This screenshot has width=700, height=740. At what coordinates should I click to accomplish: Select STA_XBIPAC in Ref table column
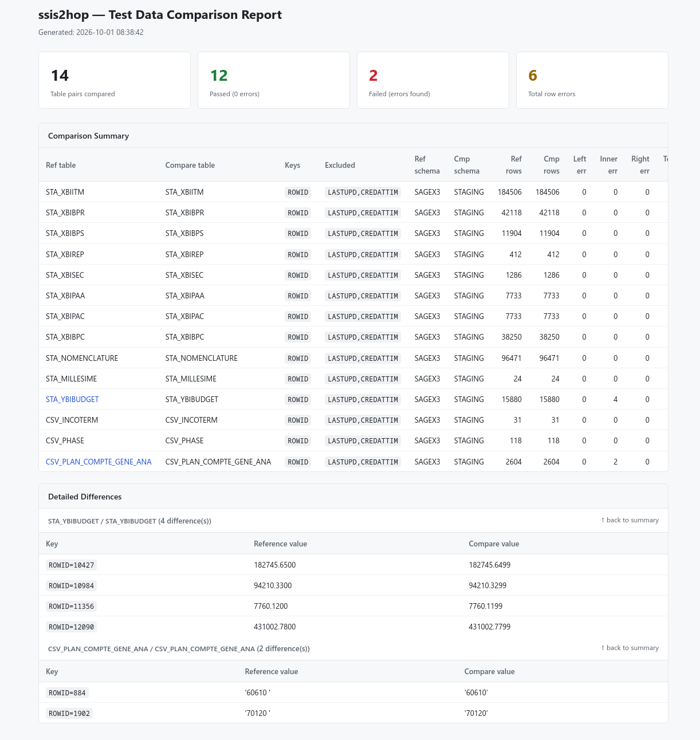(x=65, y=316)
